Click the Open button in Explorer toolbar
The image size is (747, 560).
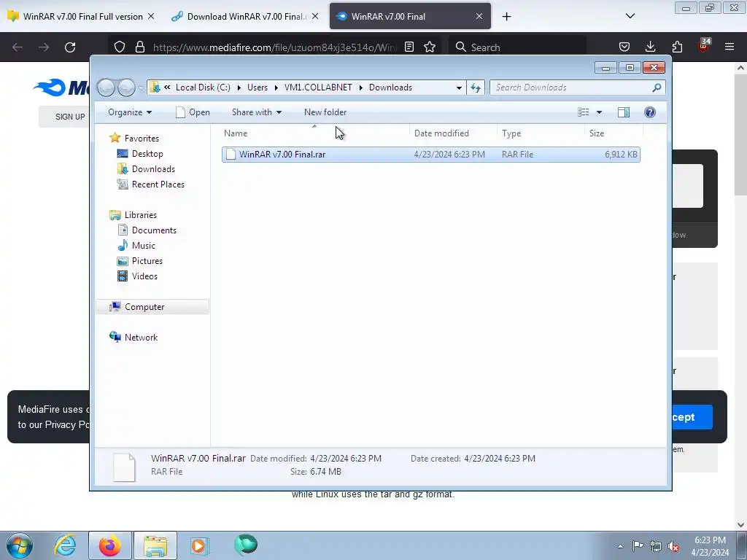coord(193,112)
